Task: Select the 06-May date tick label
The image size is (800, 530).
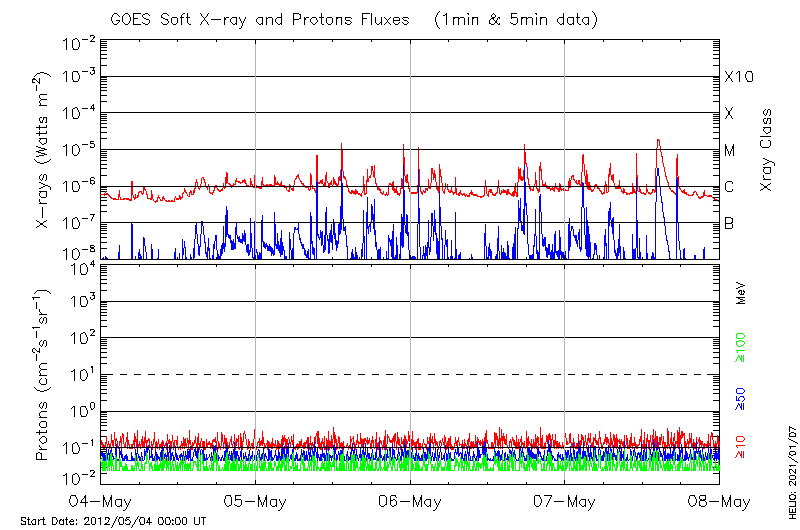Action: click(410, 500)
